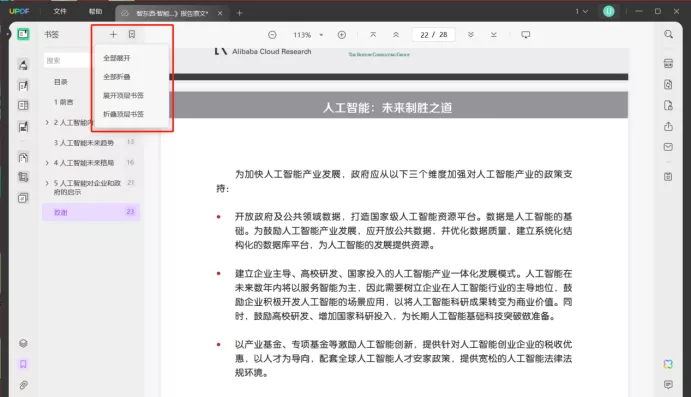691x397 pixels.
Task: Go to the previous page arrow
Action: (x=396, y=35)
